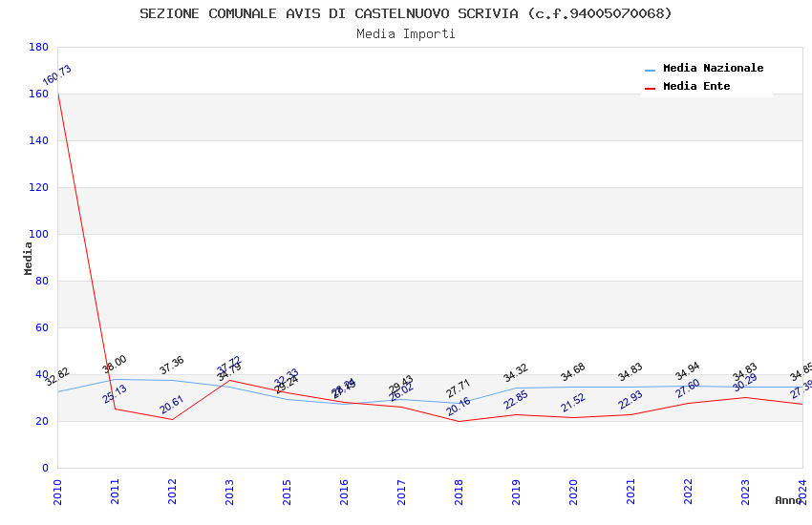812x525 pixels.
Task: Click the 160 y-axis tick label
Action: tap(38, 94)
